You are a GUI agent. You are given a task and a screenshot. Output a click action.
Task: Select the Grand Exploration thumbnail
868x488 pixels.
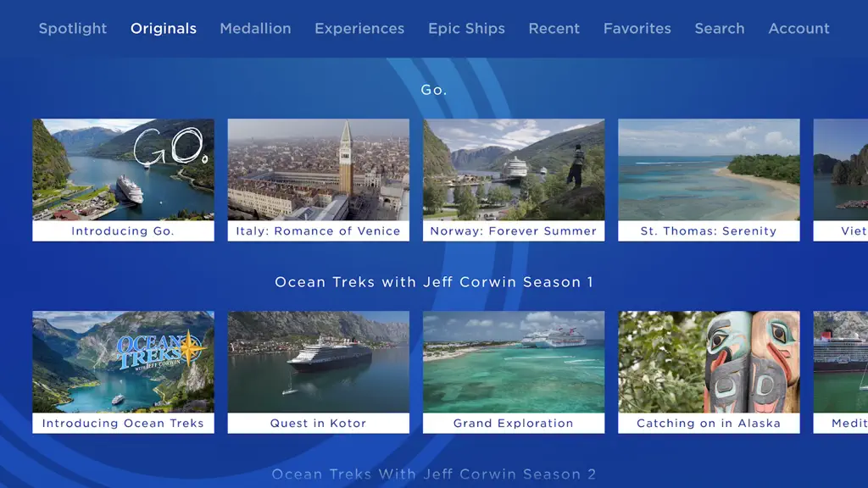click(x=514, y=362)
